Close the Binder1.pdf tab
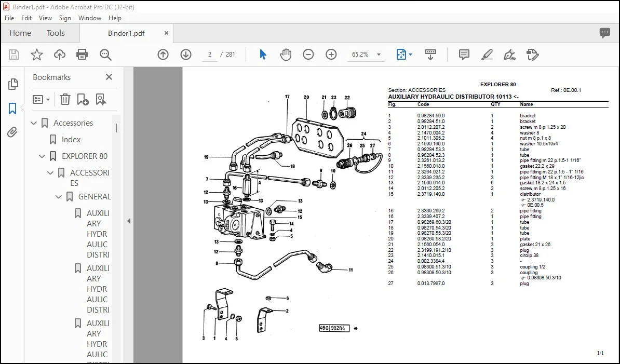Screen dimensions: 620x364 (167, 33)
